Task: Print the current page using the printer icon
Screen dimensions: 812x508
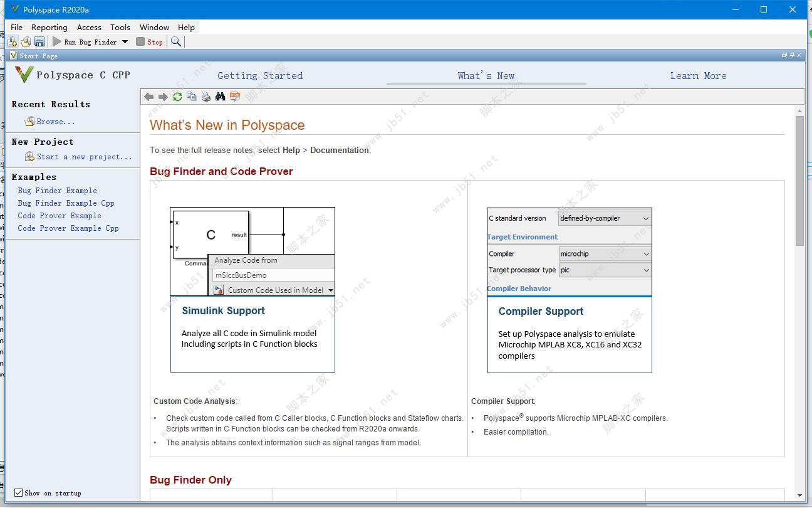Action: 206,96
